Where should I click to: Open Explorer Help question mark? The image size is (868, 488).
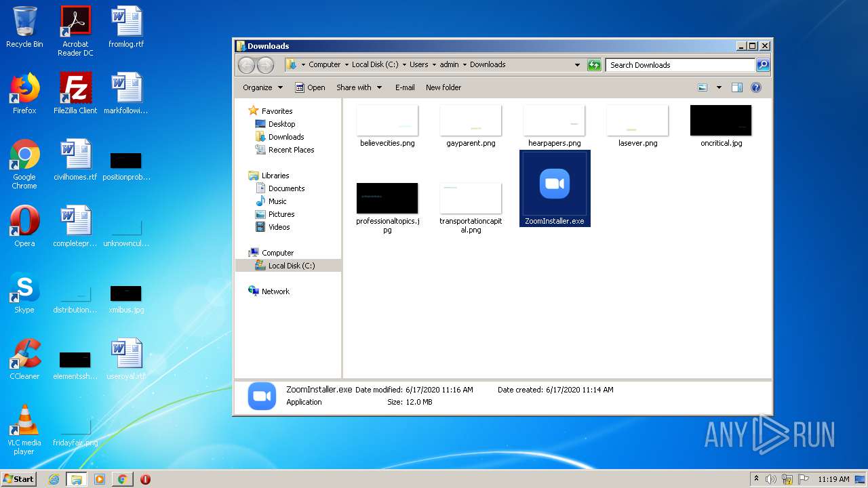[756, 87]
